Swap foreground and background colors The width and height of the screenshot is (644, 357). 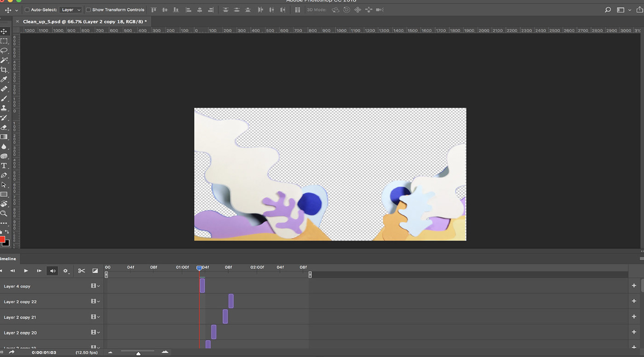click(6, 232)
